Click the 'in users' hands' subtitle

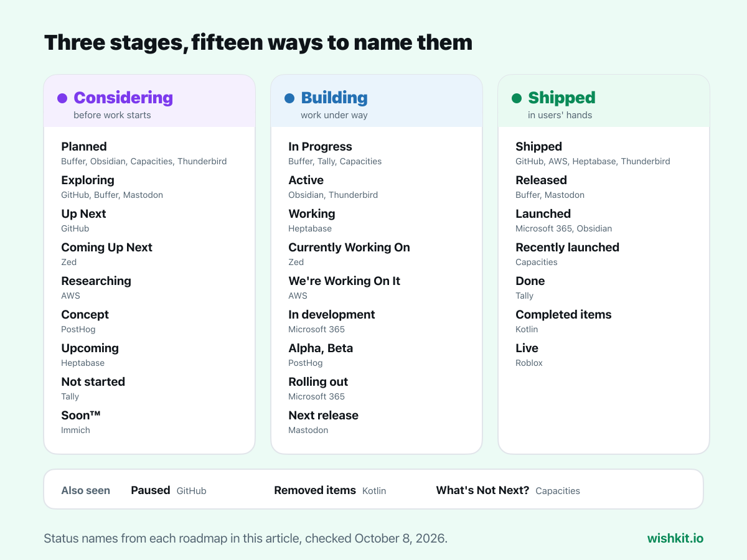(560, 115)
